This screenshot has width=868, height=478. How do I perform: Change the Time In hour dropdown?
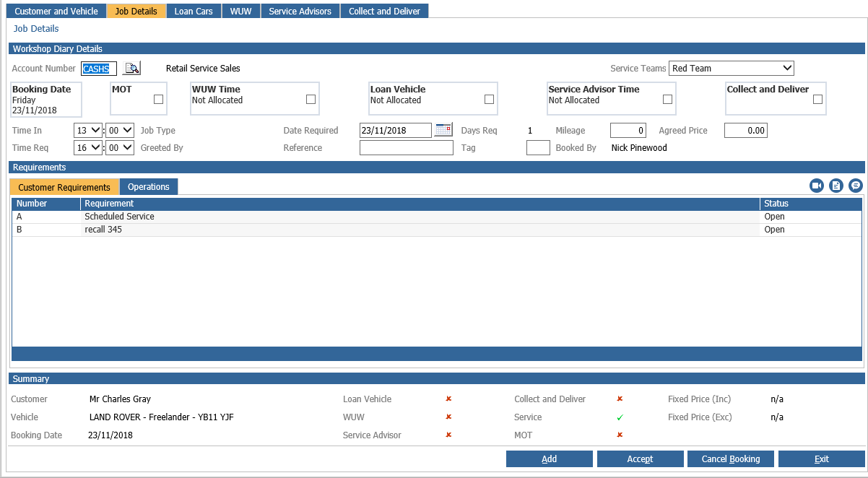[x=87, y=130]
